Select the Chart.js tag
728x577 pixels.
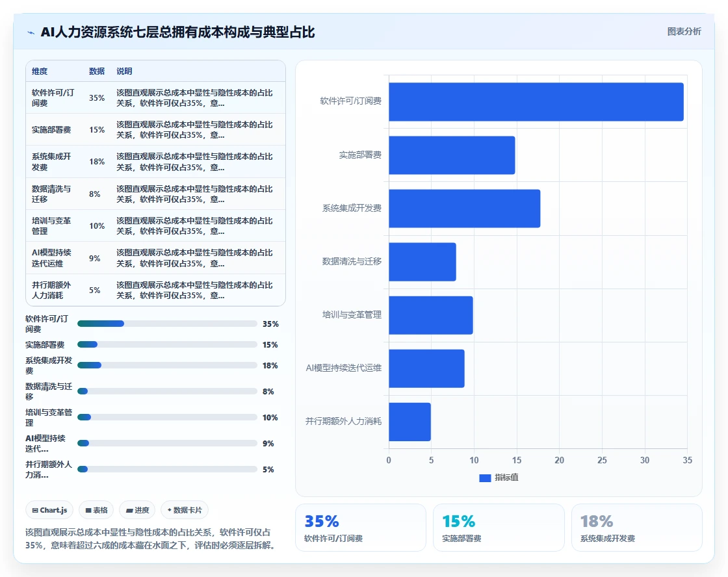tap(49, 510)
